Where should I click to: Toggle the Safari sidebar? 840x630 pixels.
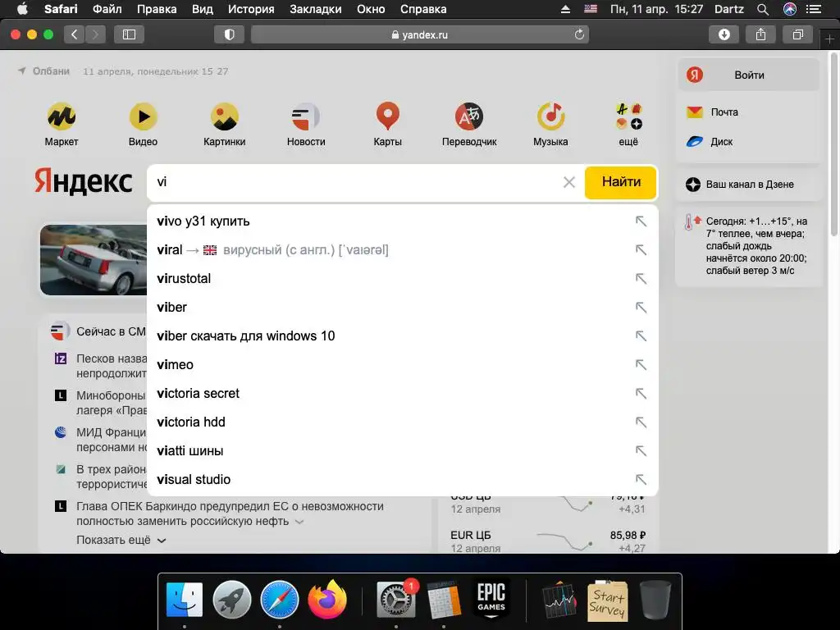[x=129, y=34]
